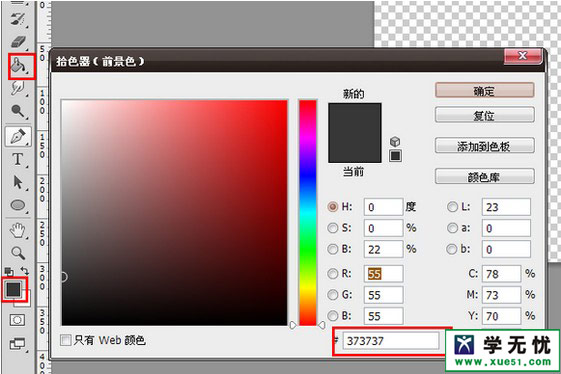Select the Pen tool
Image resolution: width=561 pixels, height=374 pixels.
[18, 136]
